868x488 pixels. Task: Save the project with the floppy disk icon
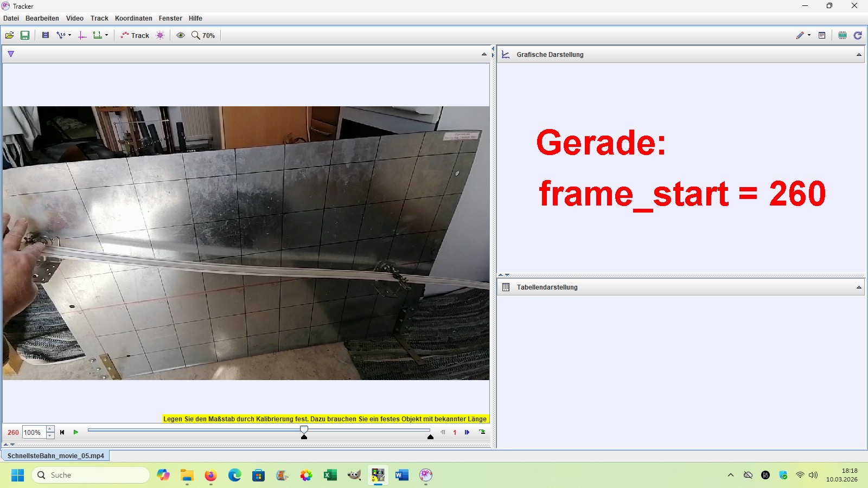pyautogui.click(x=25, y=35)
